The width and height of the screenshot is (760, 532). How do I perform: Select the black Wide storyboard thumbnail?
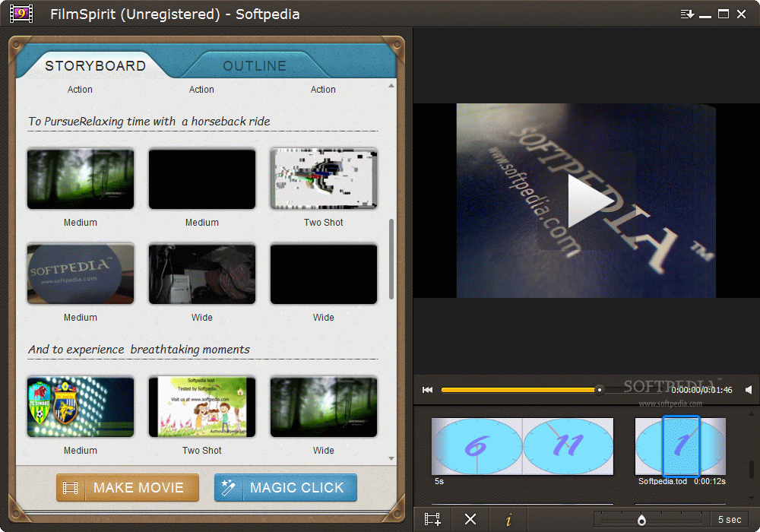(324, 274)
